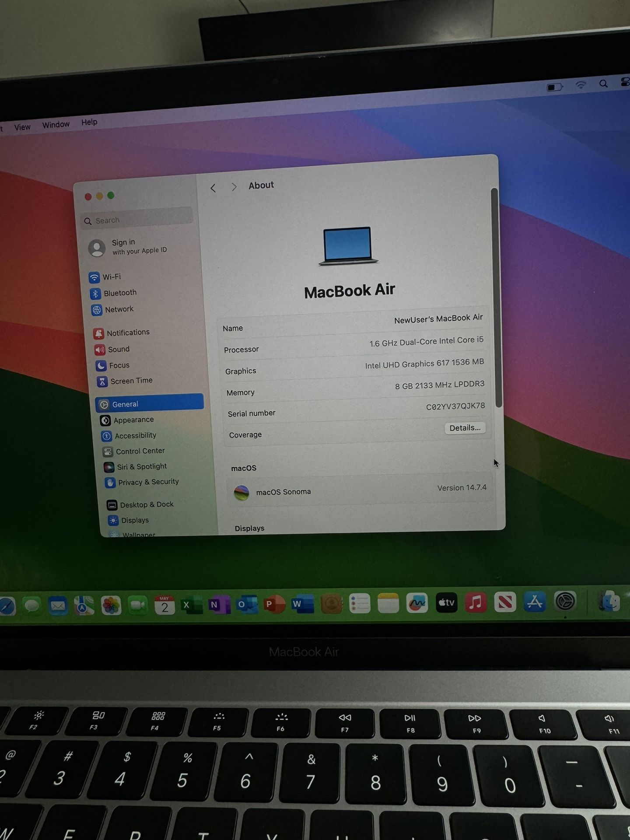Check battery status in the menu bar
The height and width of the screenshot is (840, 630).
tap(555, 87)
